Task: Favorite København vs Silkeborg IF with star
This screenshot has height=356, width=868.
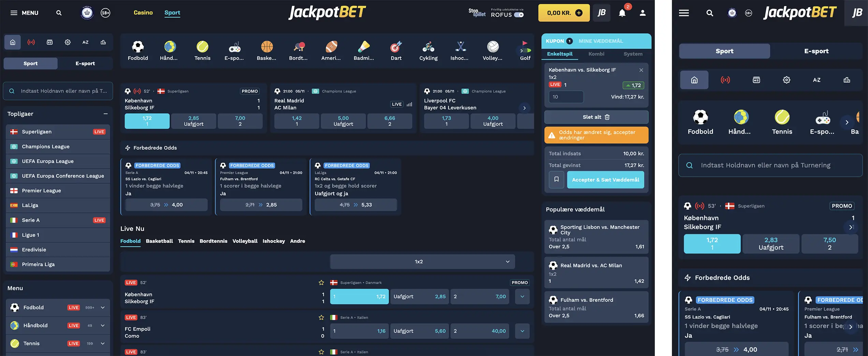Action: click(321, 283)
